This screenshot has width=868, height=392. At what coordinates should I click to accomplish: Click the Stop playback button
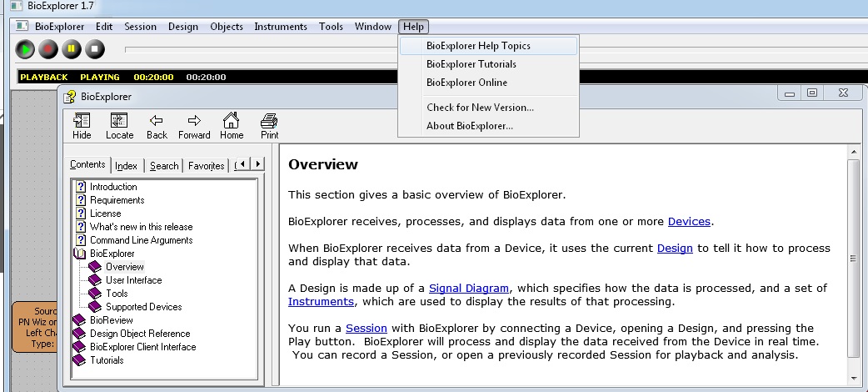[x=95, y=48]
